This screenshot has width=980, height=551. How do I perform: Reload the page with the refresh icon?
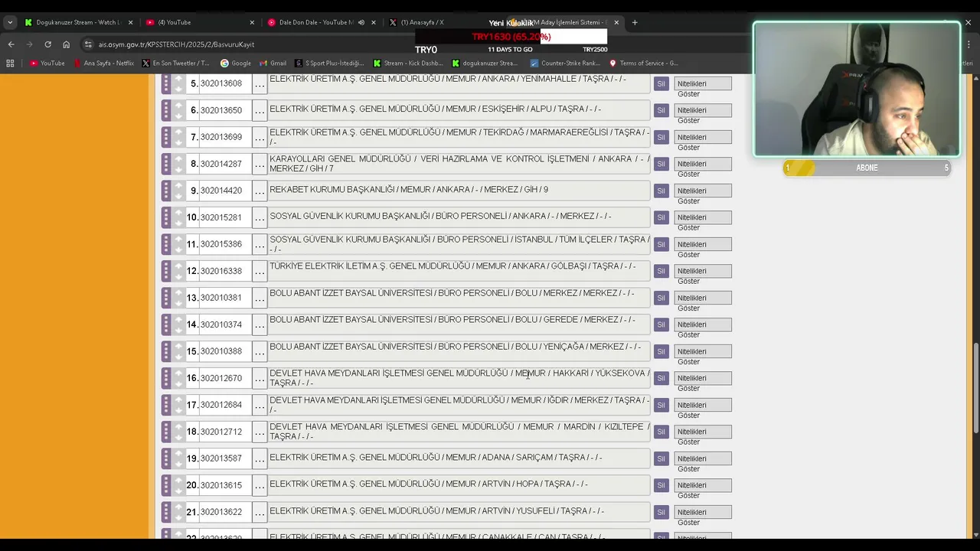point(47,44)
